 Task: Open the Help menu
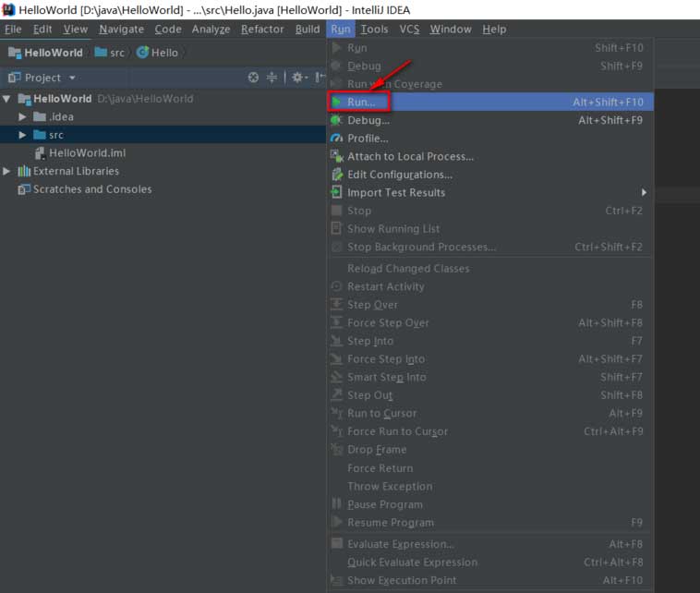tap(494, 29)
